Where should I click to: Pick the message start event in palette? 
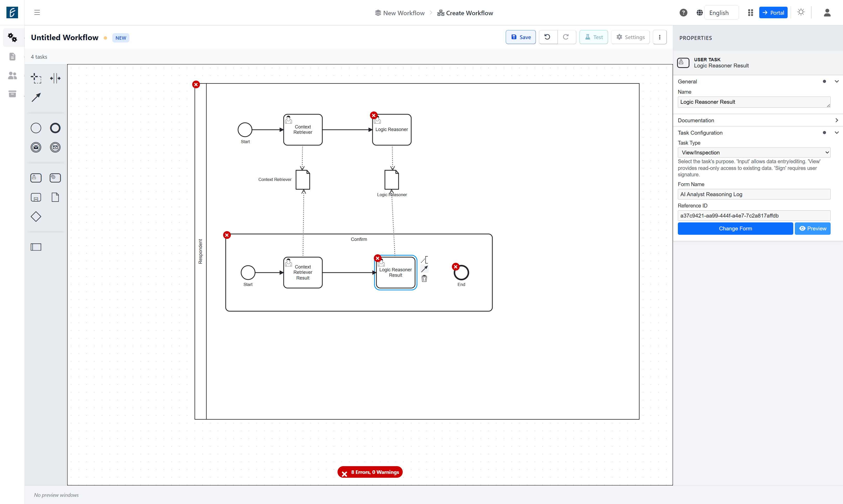[36, 147]
